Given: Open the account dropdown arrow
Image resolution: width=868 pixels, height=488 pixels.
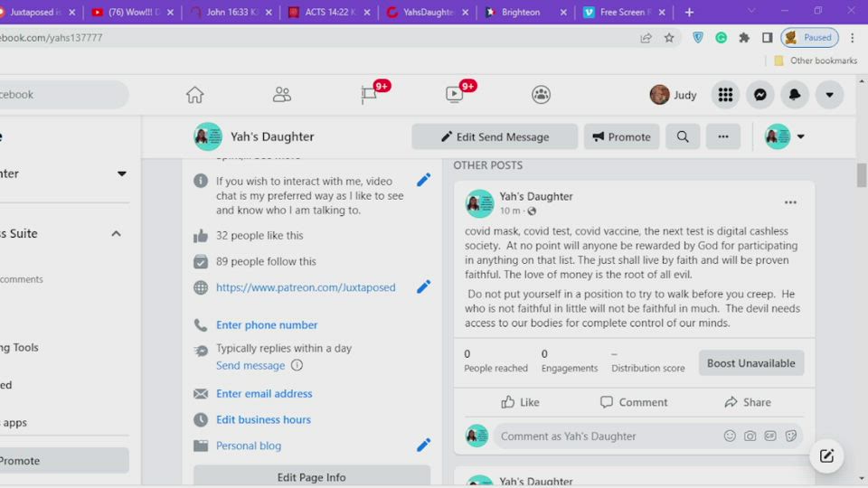Looking at the screenshot, I should pos(829,95).
